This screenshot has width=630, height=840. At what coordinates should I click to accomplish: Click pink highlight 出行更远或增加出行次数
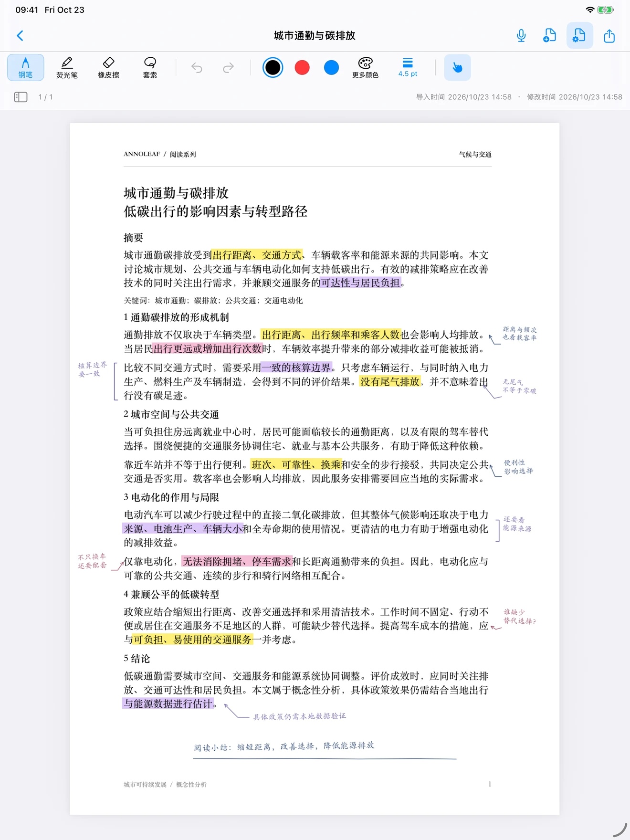coord(207,349)
